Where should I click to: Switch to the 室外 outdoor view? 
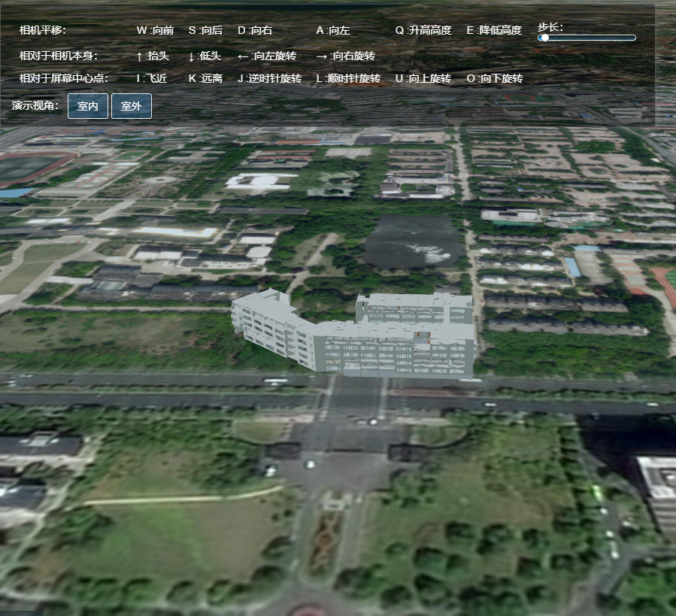[x=132, y=106]
